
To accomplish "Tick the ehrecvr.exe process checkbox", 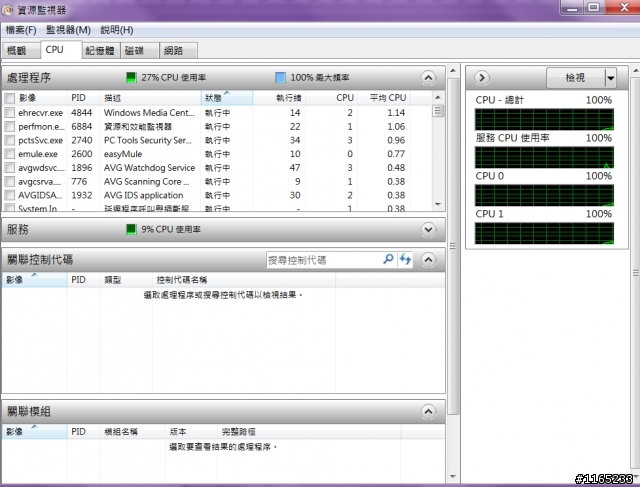I will (10, 113).
